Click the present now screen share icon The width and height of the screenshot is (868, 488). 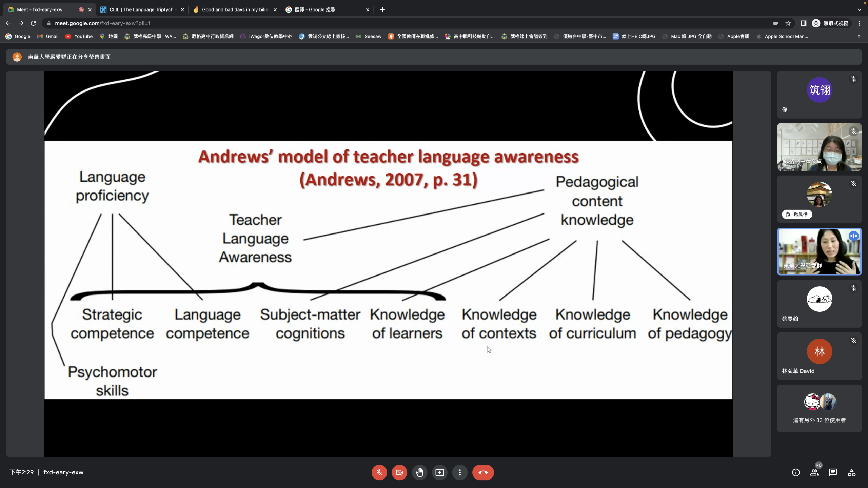440,472
